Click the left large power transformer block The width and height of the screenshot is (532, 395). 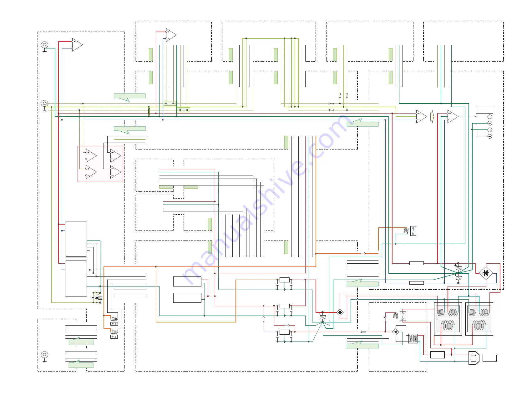tap(448, 319)
